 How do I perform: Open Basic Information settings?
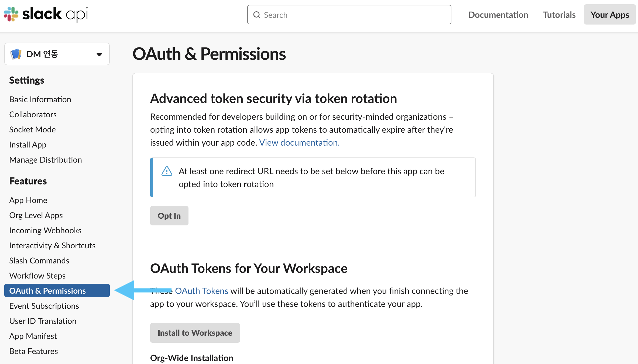click(40, 99)
